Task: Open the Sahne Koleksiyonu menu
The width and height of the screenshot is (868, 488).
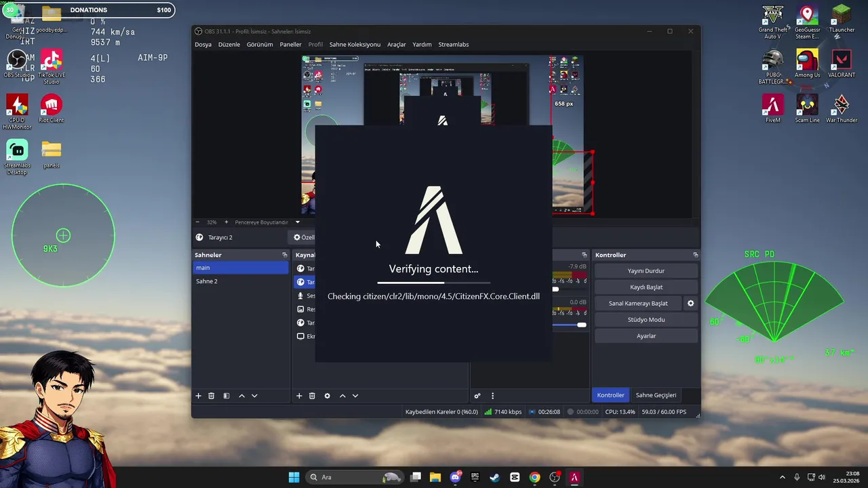Action: [x=355, y=45]
